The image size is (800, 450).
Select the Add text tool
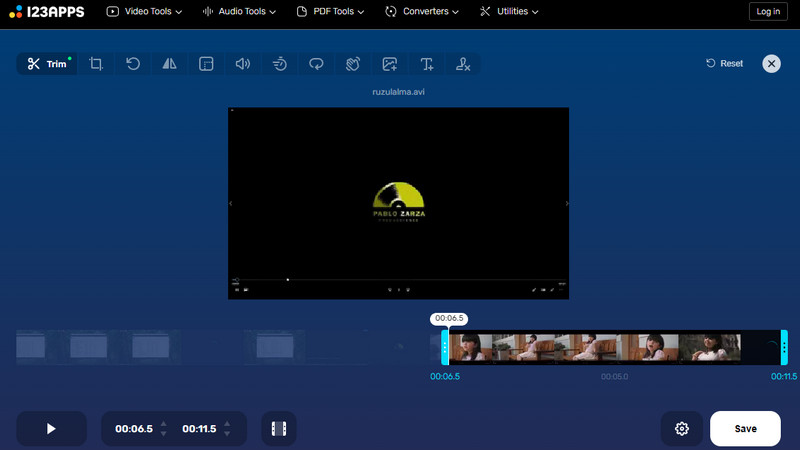tap(427, 64)
